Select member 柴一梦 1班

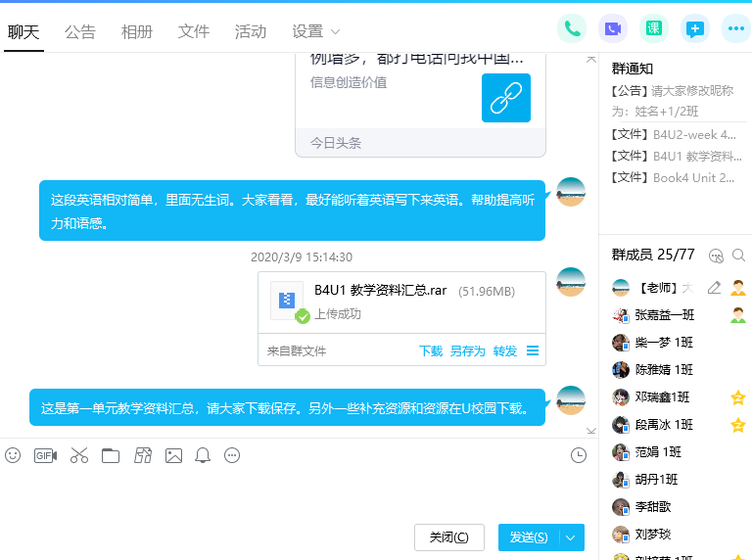[677, 343]
